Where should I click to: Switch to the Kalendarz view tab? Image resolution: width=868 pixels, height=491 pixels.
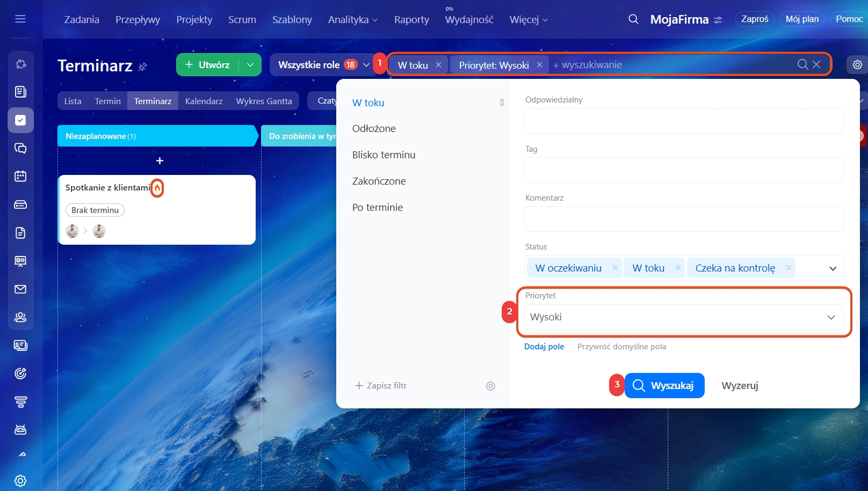point(204,101)
